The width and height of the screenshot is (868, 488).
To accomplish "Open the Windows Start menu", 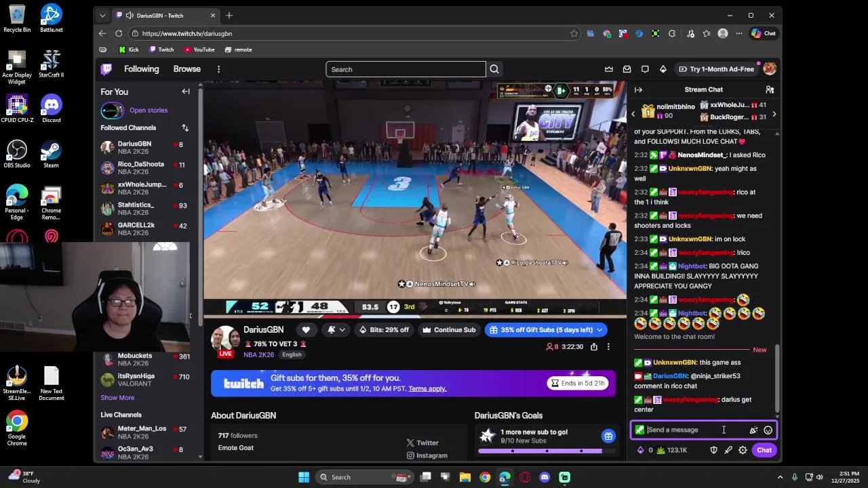I will (x=304, y=477).
